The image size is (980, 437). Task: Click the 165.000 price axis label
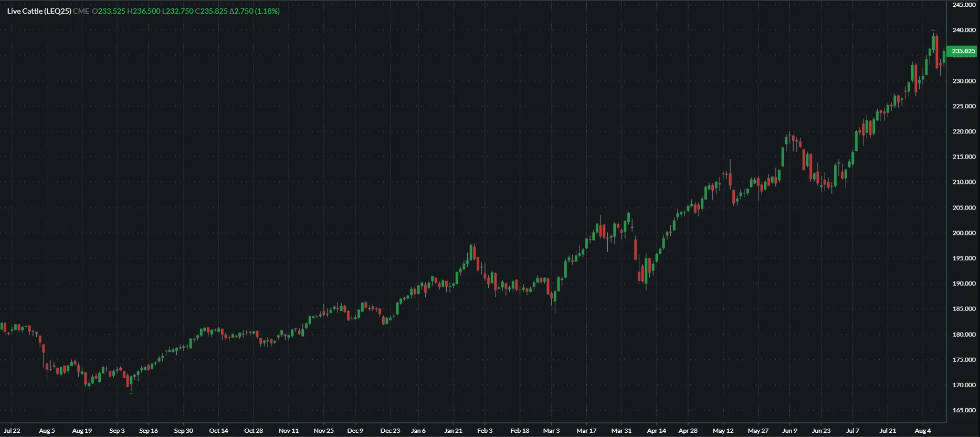[964, 410]
